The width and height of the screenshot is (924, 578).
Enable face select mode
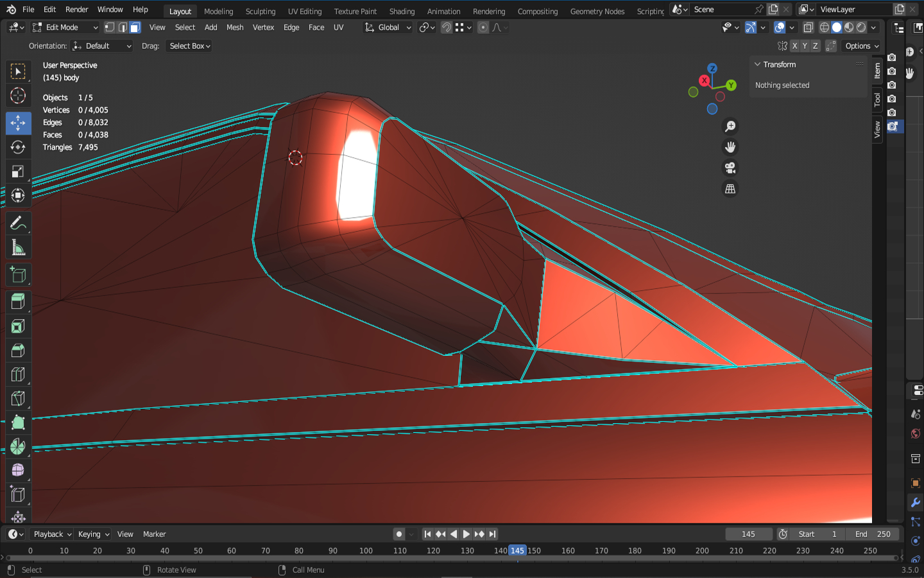pyautogui.click(x=135, y=28)
